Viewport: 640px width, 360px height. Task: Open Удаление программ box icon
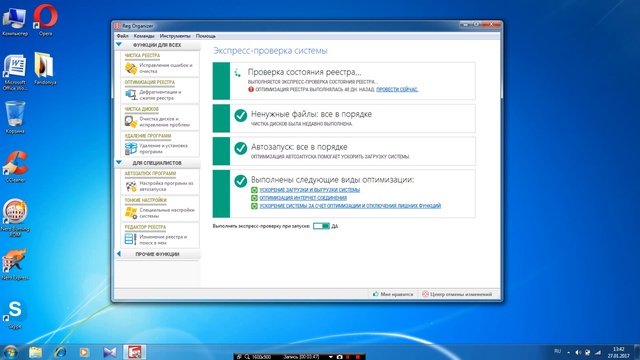(x=131, y=148)
